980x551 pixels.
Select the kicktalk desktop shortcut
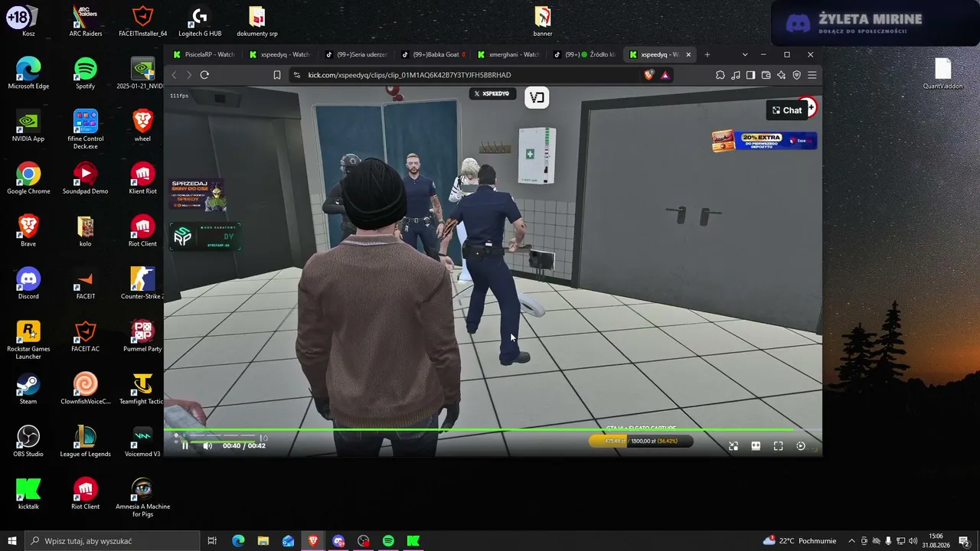point(28,494)
